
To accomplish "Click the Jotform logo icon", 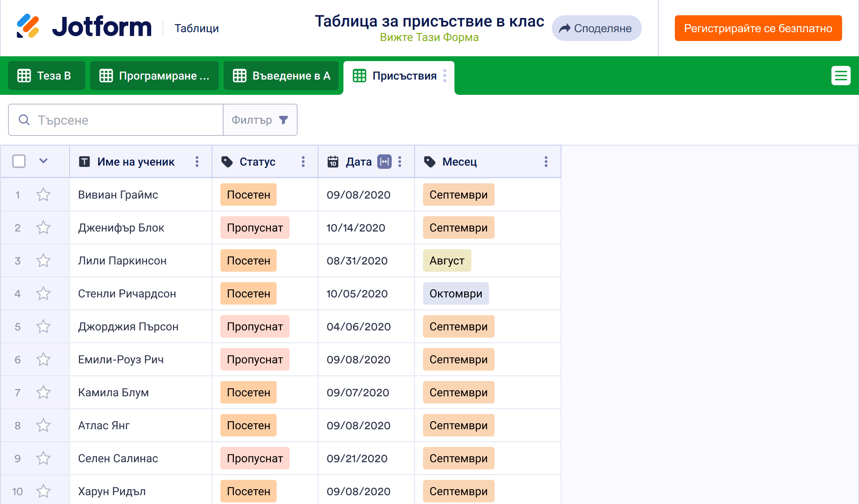I will pyautogui.click(x=28, y=27).
